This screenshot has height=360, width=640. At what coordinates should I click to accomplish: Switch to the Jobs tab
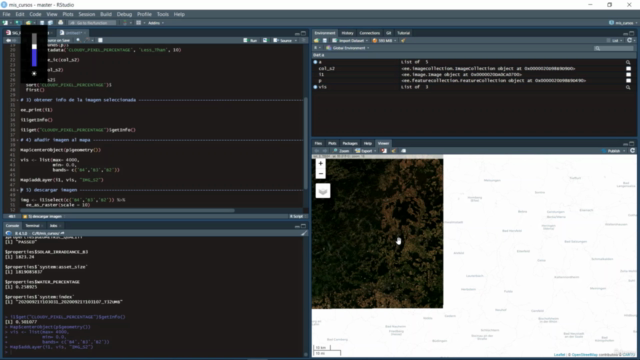(53, 226)
